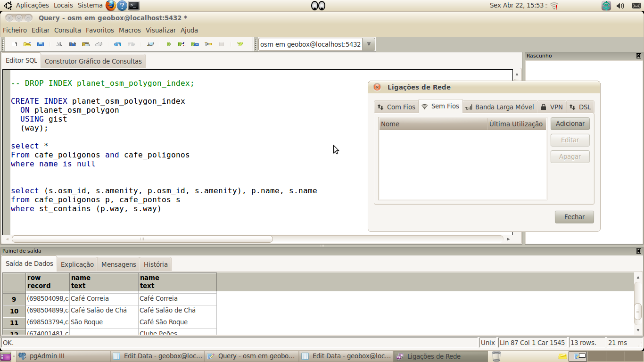Switch to the DSL tab

click(x=580, y=107)
